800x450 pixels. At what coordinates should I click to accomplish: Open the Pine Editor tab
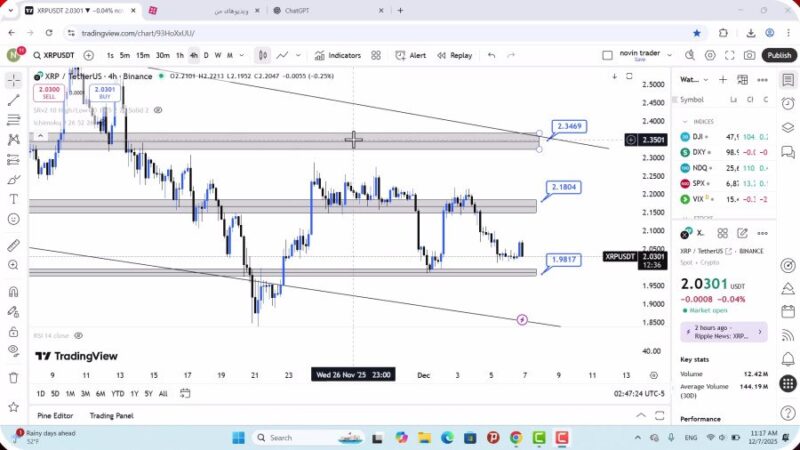[x=57, y=415]
